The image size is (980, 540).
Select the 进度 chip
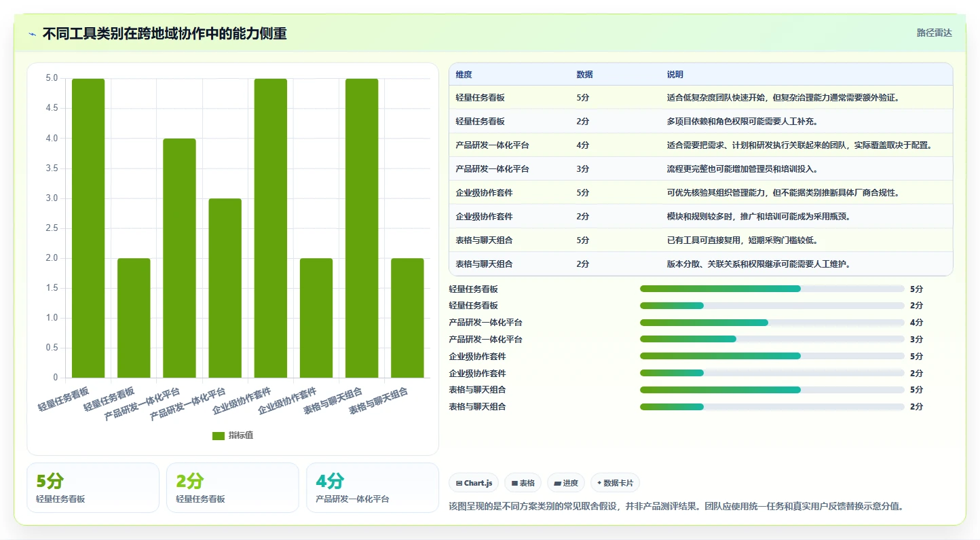tap(565, 483)
